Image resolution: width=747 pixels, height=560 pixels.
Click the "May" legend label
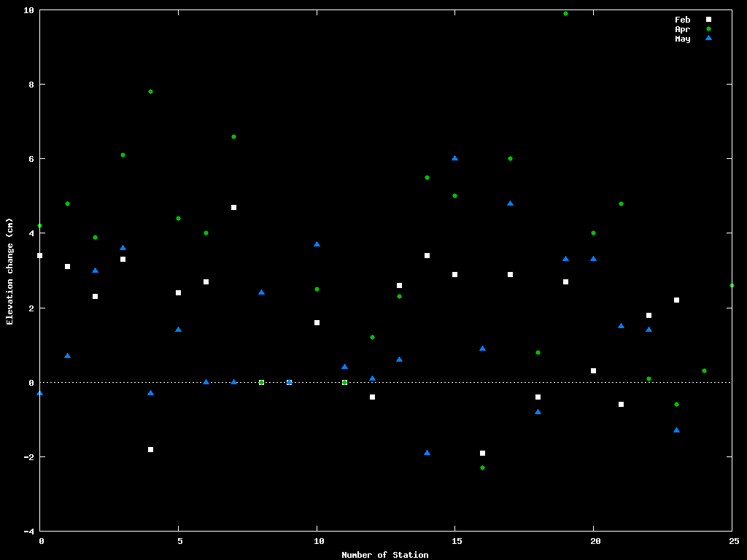(682, 39)
